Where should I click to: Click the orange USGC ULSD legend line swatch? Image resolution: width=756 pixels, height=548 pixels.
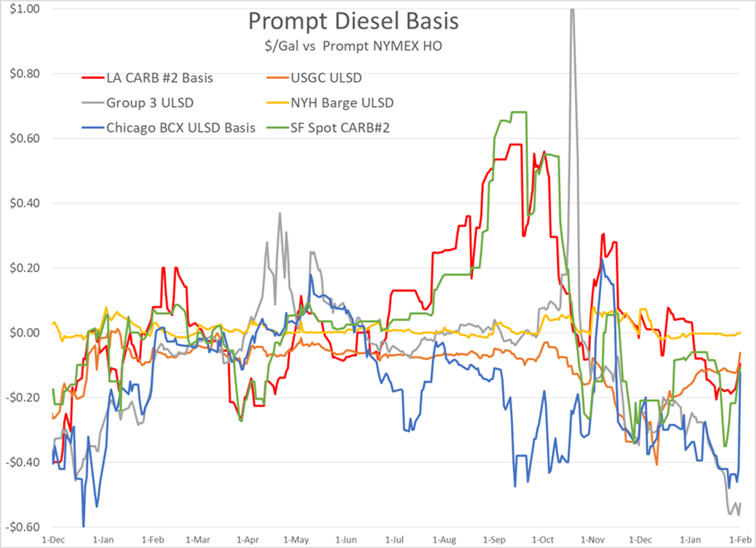click(x=277, y=78)
